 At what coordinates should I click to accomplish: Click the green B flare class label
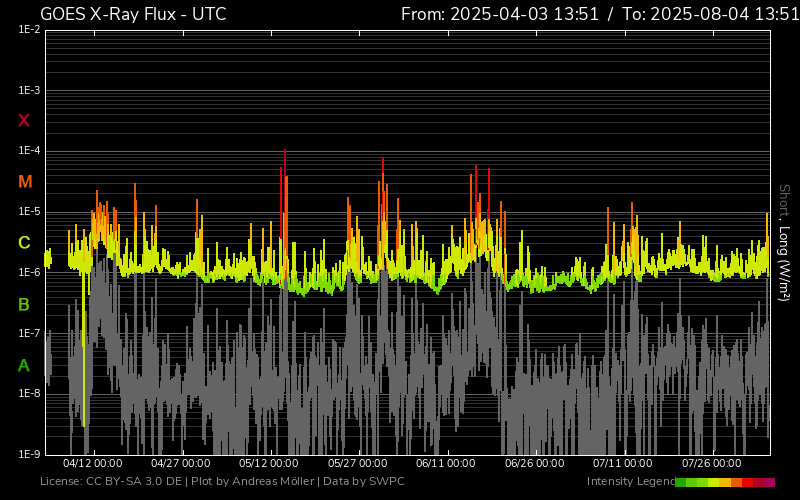[x=24, y=304]
